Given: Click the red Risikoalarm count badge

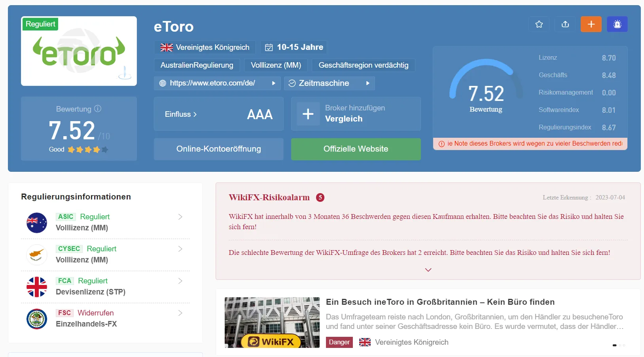Looking at the screenshot, I should click(320, 197).
